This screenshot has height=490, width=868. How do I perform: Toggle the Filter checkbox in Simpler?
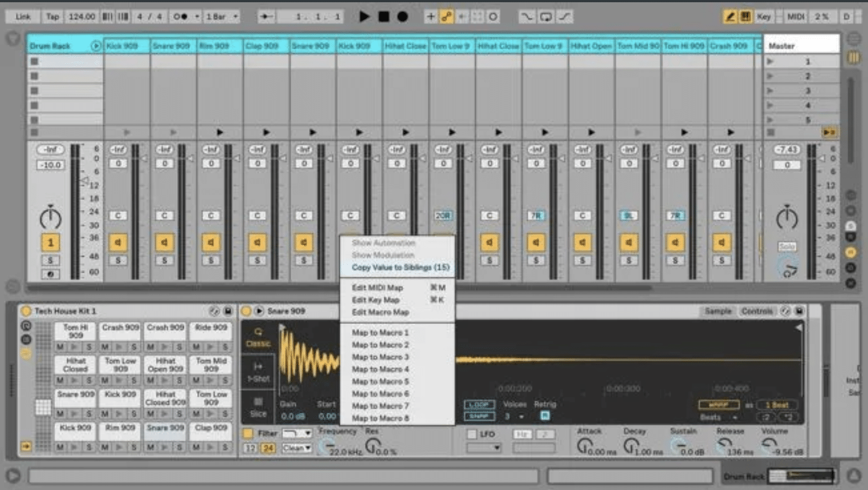pyautogui.click(x=248, y=434)
